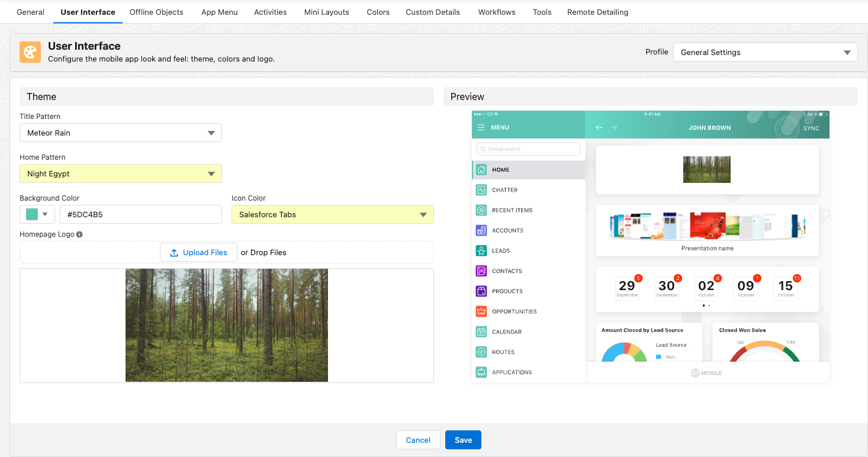Screen dimensions: 868x457
Task: Click the hamburger menu icon beside MENU
Action: point(481,127)
